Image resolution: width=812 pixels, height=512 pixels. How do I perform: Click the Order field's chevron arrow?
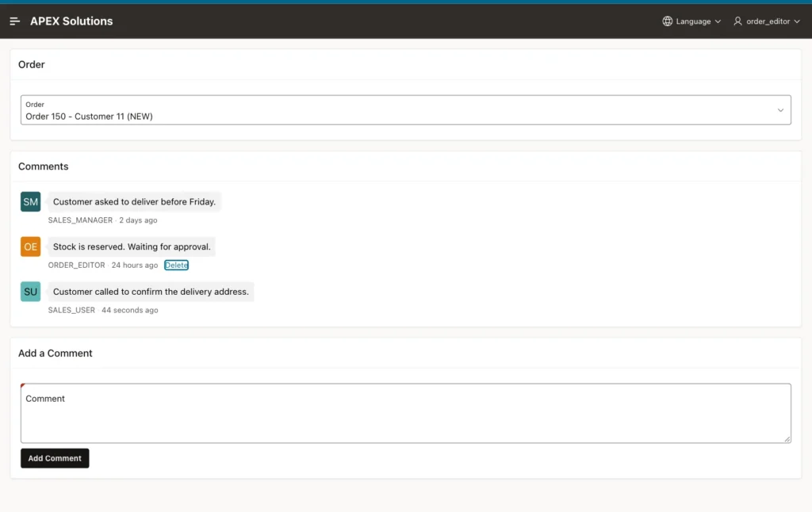coord(780,110)
